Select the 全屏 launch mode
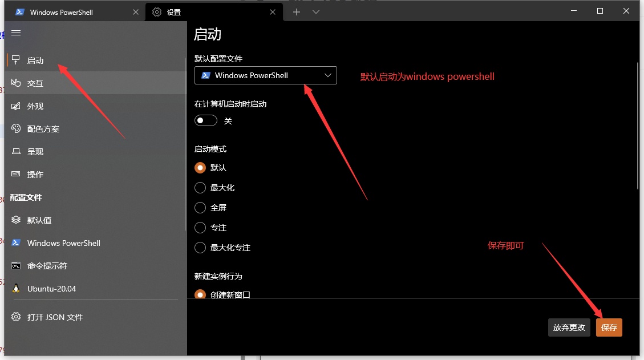 (200, 208)
